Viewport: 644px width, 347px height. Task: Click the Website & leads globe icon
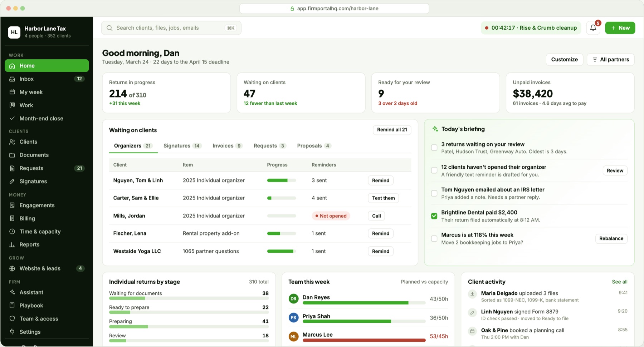tap(12, 268)
